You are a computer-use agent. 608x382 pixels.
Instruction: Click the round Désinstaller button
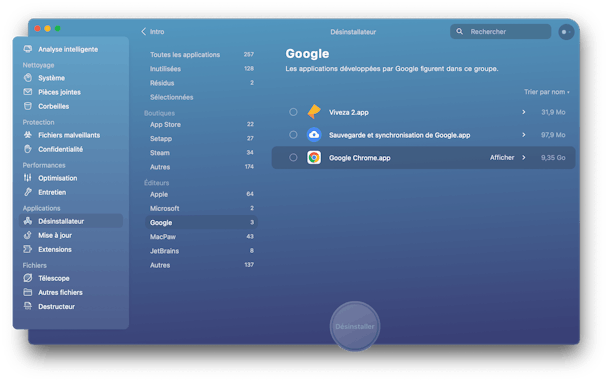pyautogui.click(x=355, y=327)
